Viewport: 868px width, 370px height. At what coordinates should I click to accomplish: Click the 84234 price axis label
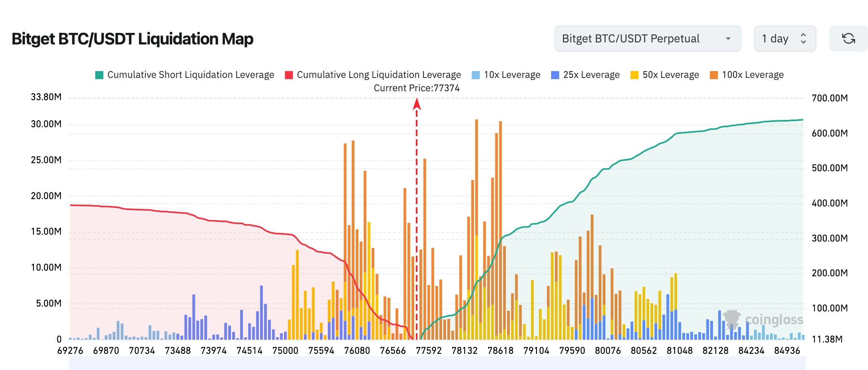tap(751, 351)
